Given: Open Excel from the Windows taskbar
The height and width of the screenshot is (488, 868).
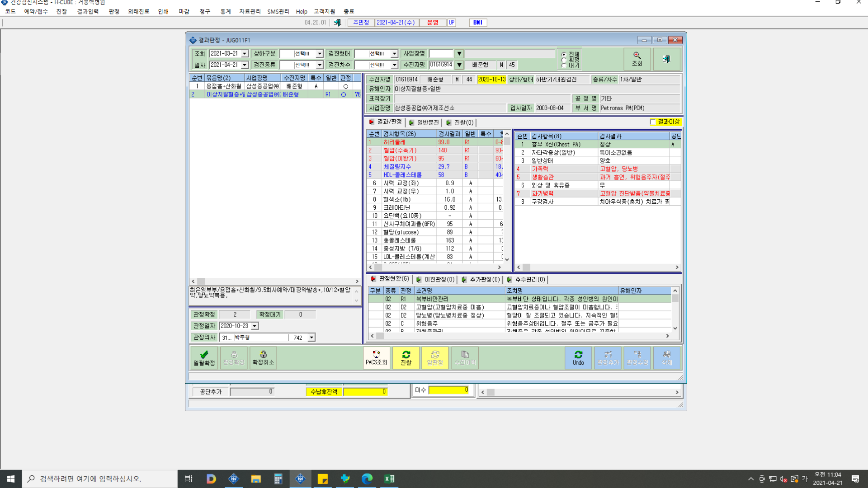Looking at the screenshot, I should click(389, 479).
